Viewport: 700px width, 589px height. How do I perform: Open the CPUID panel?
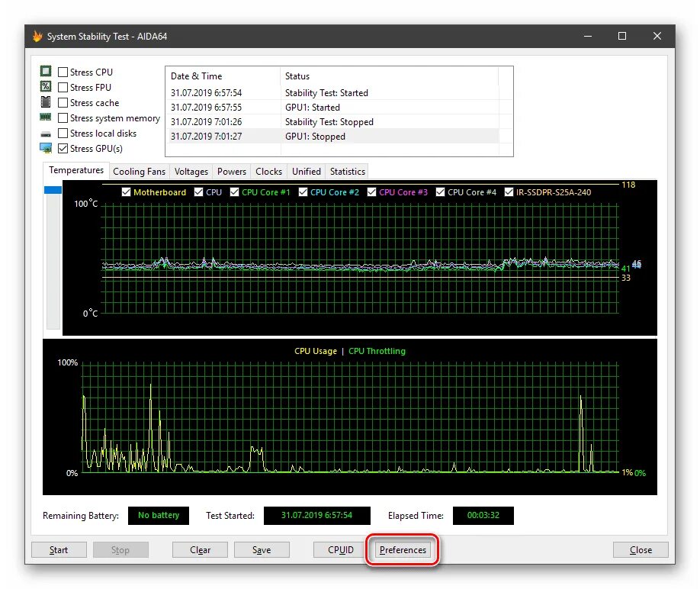point(341,549)
